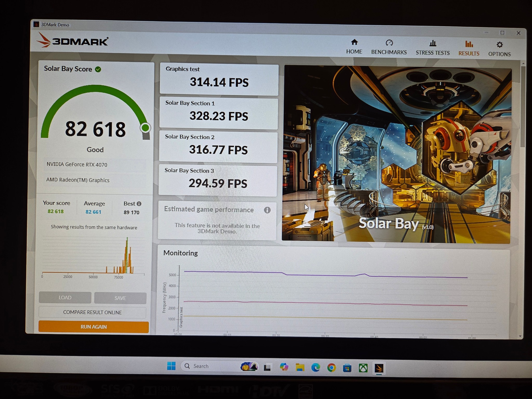Open the Options section

pos(499,49)
